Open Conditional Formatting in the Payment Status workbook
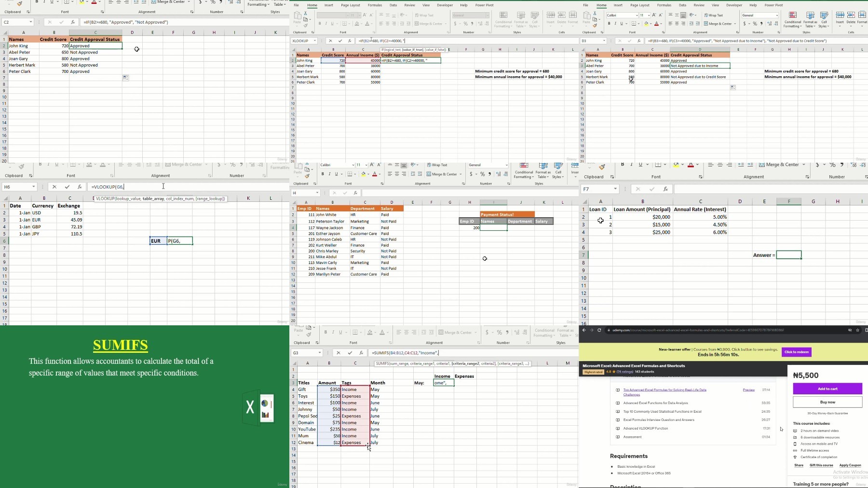The width and height of the screenshot is (868, 488). coord(524,170)
